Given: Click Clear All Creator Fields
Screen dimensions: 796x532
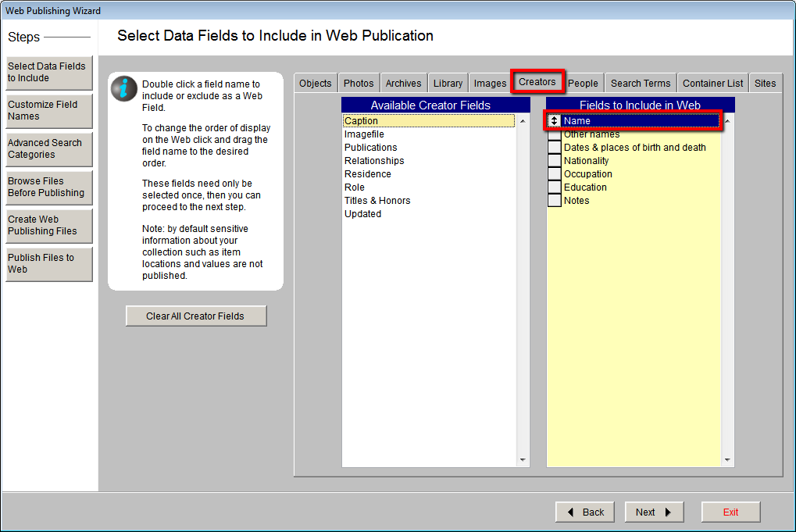Looking at the screenshot, I should pos(195,316).
